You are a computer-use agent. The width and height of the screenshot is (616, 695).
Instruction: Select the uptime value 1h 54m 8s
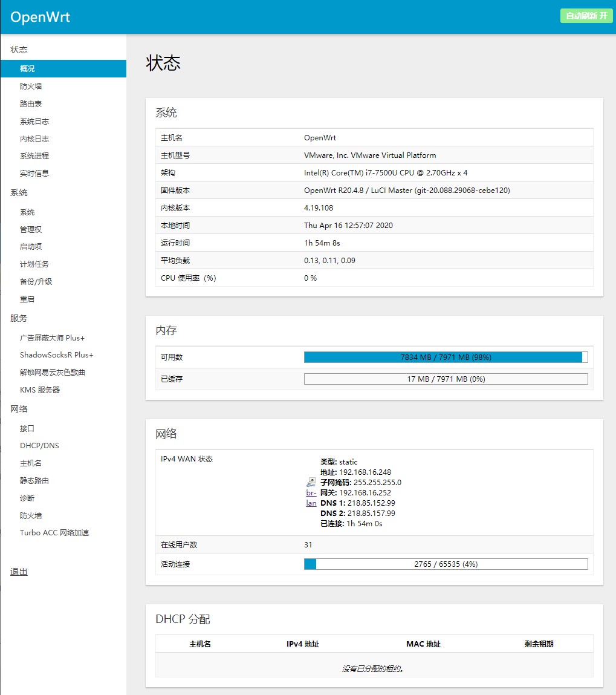[322, 243]
